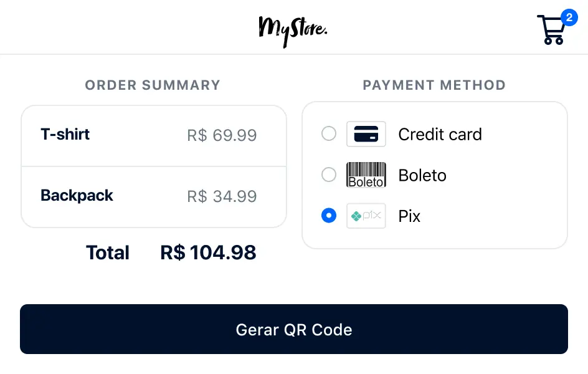
Task: Click the Boleto barcode icon
Action: [x=366, y=175]
